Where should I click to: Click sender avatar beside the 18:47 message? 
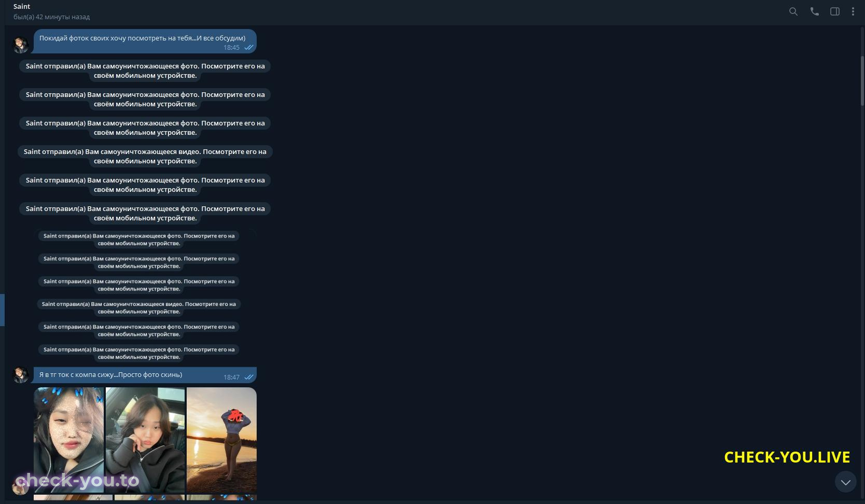pyautogui.click(x=21, y=375)
